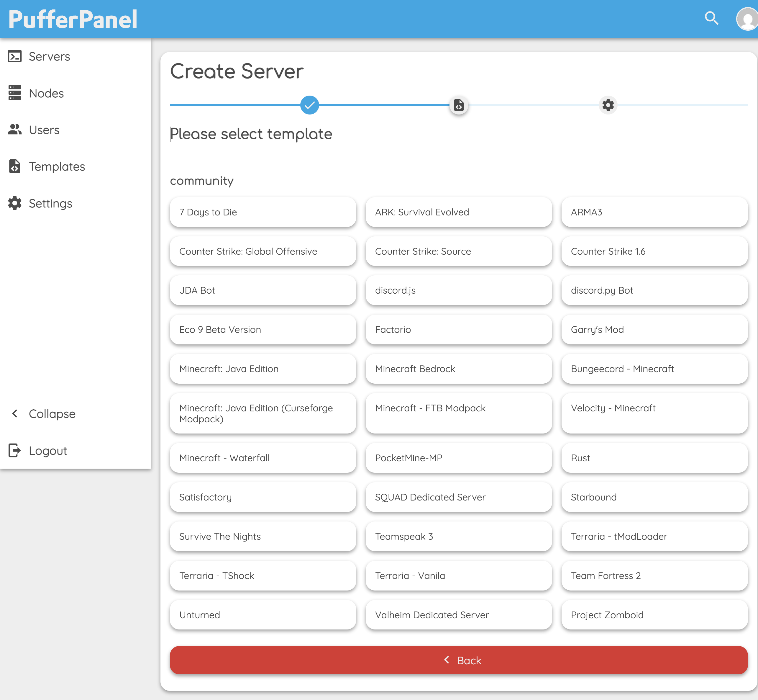Select Counter Strike 1.6 template
758x700 pixels.
(x=654, y=251)
